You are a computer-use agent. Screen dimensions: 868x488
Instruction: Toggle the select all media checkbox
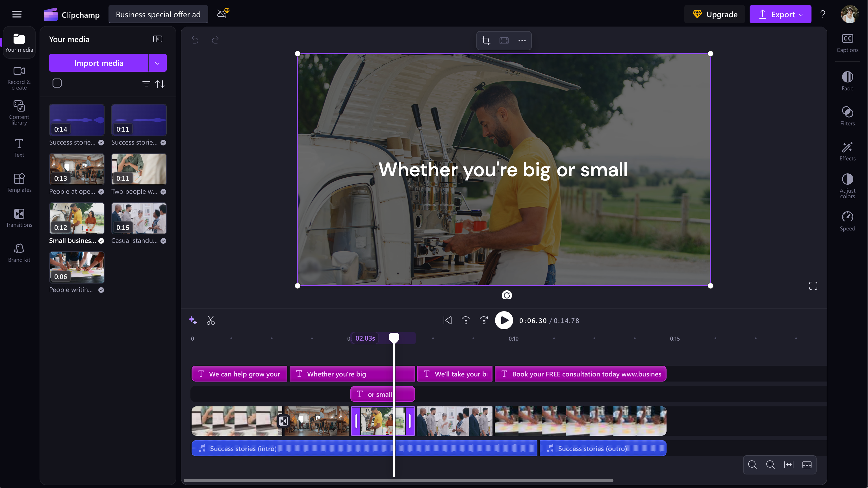point(57,83)
